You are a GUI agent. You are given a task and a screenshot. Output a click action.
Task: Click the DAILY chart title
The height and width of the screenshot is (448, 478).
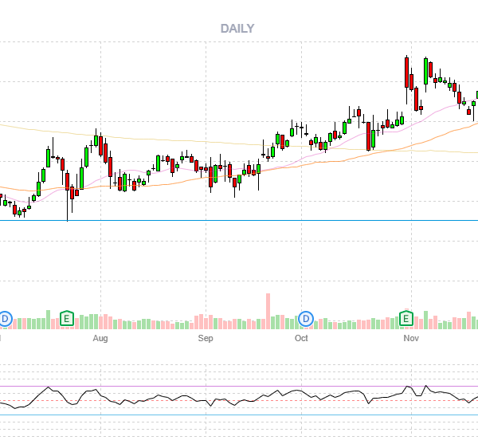(237, 29)
